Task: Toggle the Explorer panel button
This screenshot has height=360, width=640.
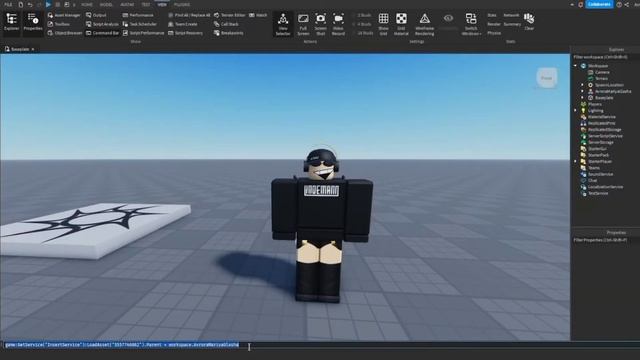Action: coord(11,22)
